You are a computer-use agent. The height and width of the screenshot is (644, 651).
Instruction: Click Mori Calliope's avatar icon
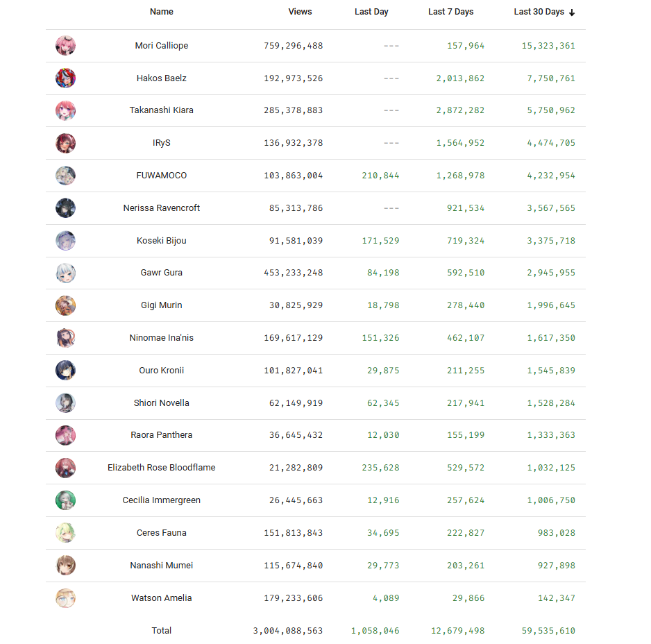tap(65, 46)
